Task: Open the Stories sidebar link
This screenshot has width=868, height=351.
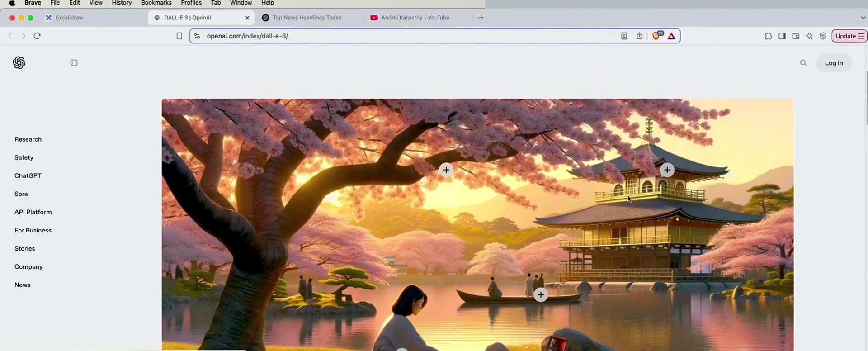Action: coord(25,248)
